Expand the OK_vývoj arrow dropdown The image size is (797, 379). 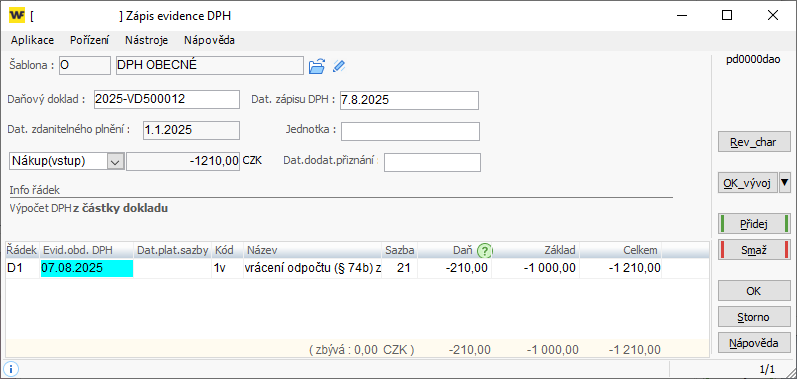[785, 182]
